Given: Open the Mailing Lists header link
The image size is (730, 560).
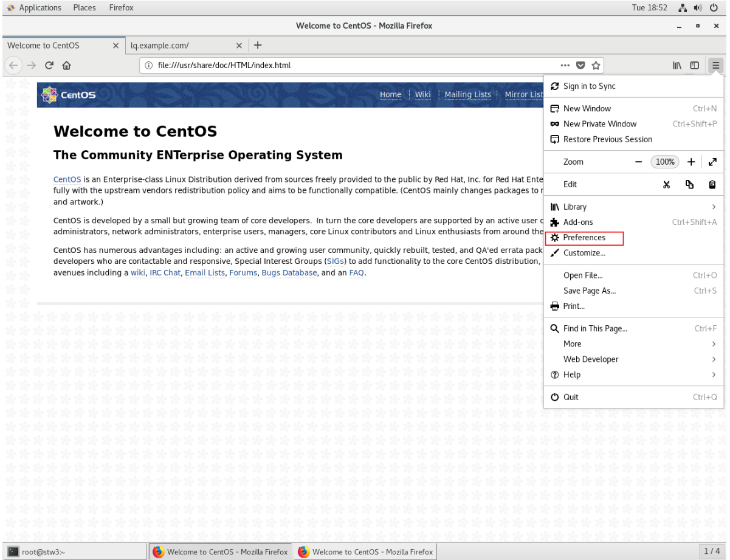Looking at the screenshot, I should 467,94.
